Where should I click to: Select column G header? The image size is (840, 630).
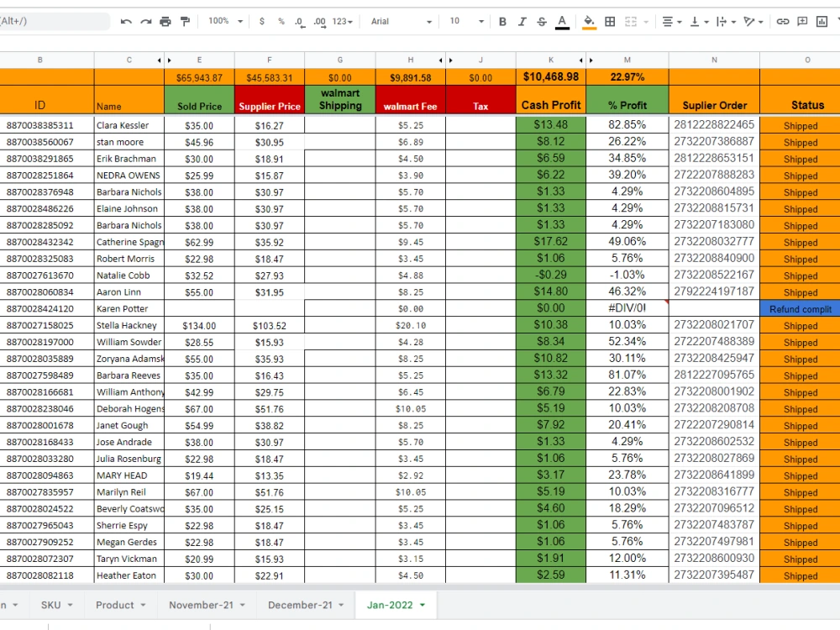click(339, 60)
